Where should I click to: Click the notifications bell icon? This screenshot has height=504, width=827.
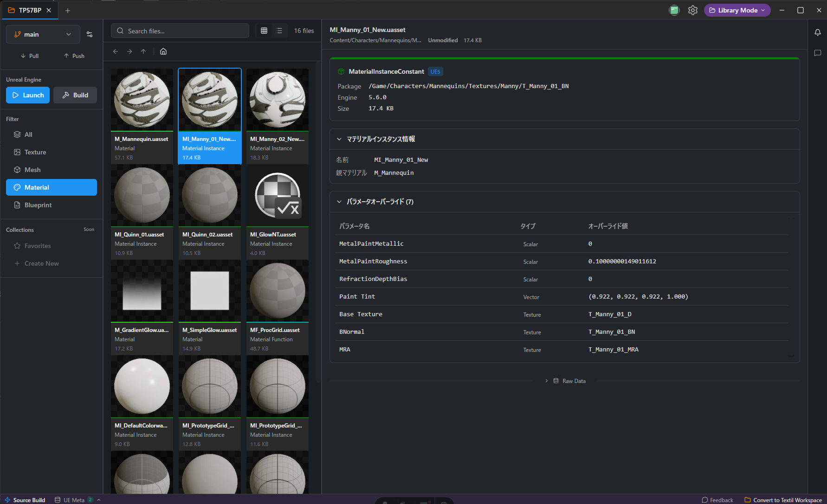817,32
